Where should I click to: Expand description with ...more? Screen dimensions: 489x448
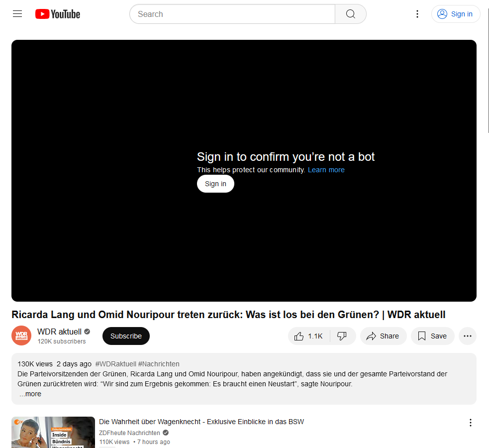(x=30, y=394)
